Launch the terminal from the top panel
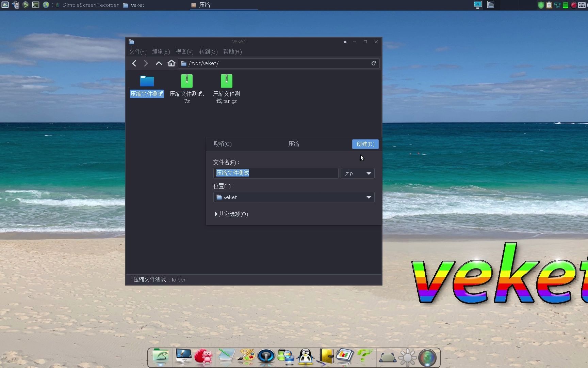 point(36,5)
